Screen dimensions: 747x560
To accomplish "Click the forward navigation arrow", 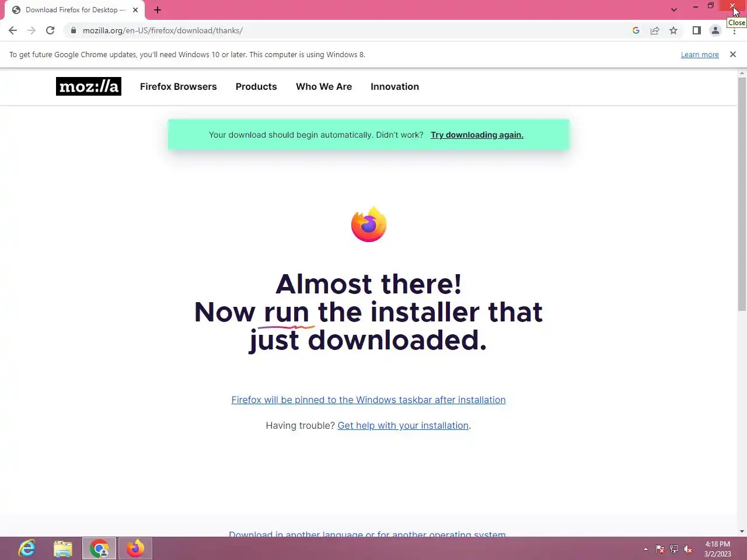I will (32, 30).
